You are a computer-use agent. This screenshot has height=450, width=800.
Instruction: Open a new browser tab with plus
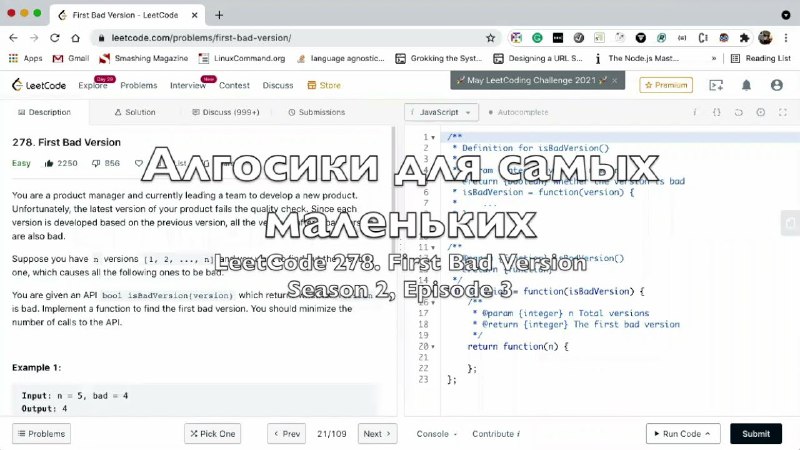point(219,15)
